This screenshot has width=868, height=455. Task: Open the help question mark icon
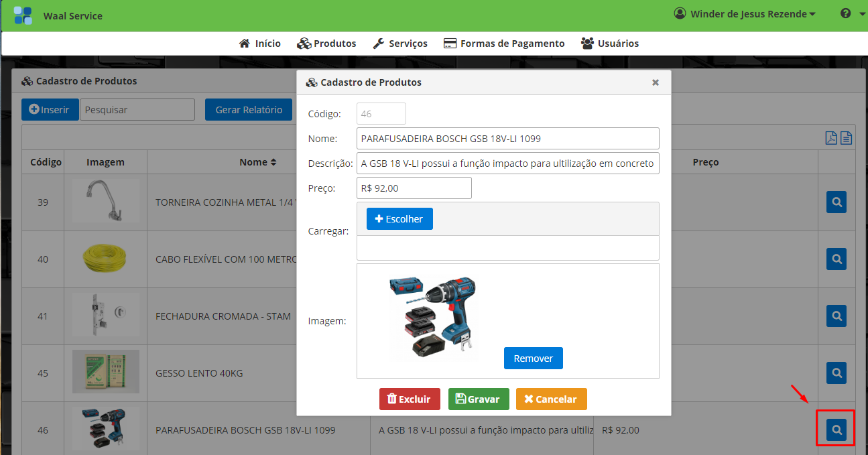(x=845, y=13)
